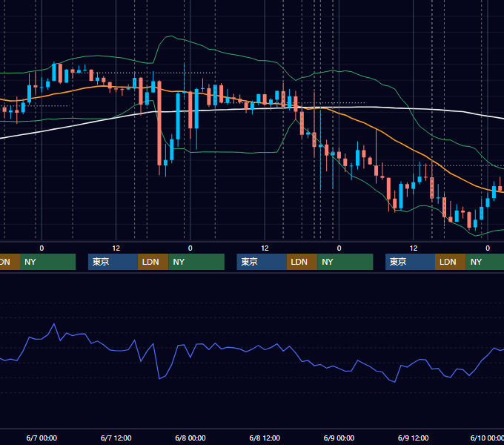Select the LDN session block on 6/9
The width and height of the screenshot is (504, 445).
coord(451,262)
